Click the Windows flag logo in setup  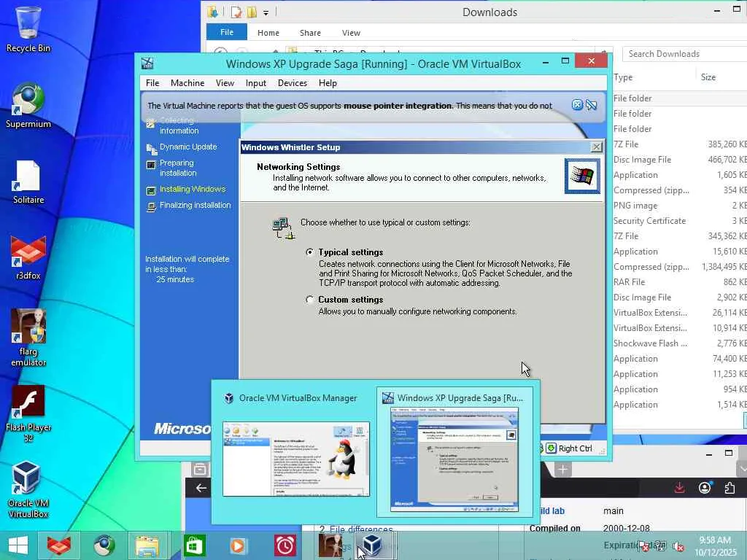[582, 176]
